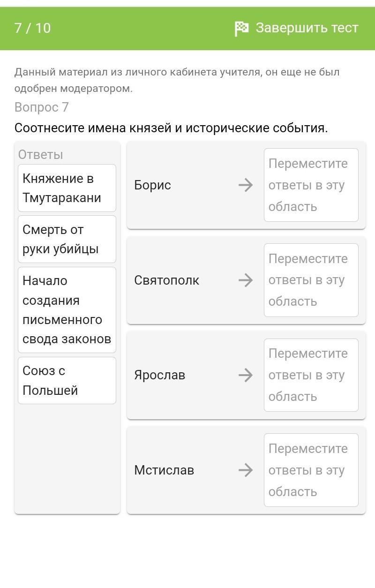Click the arrow icon next to Борис
The width and height of the screenshot is (375, 588).
point(245,185)
